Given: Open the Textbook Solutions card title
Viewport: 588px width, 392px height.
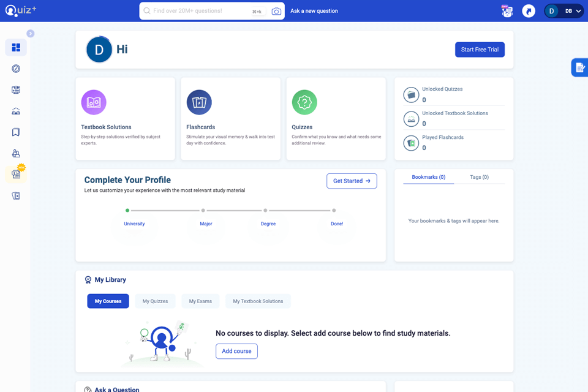Looking at the screenshot, I should click(x=106, y=127).
